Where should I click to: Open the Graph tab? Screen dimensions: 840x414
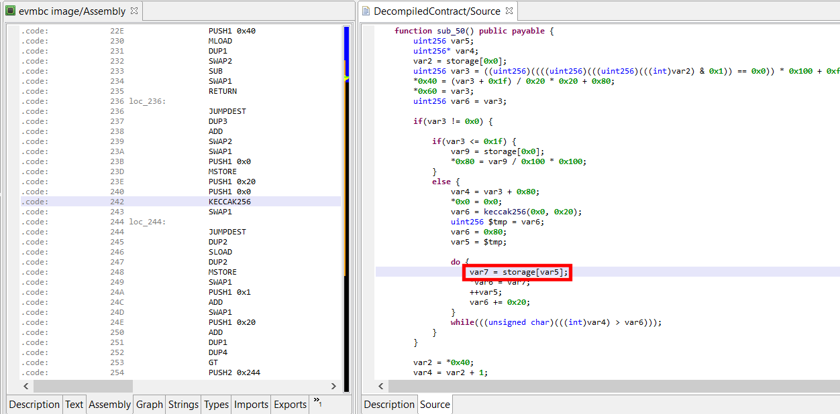(x=149, y=404)
